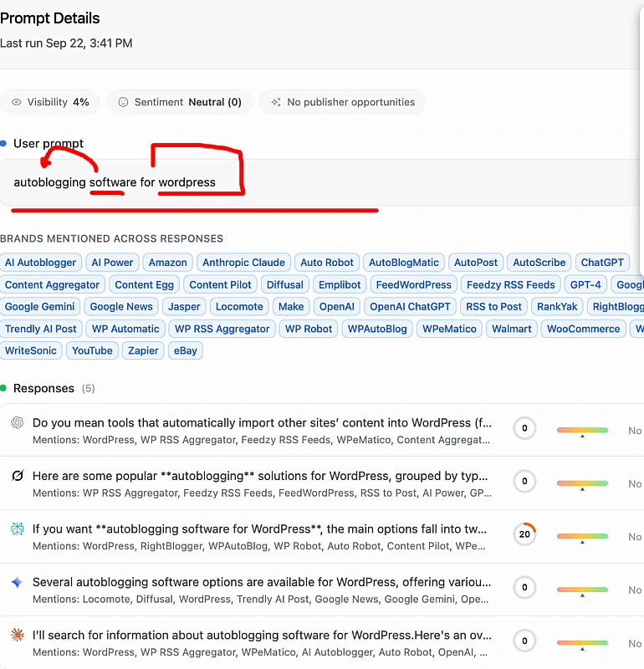This screenshot has height=669, width=644.
Task: Click the ChatGPT logo icon on first response
Action: point(17,422)
